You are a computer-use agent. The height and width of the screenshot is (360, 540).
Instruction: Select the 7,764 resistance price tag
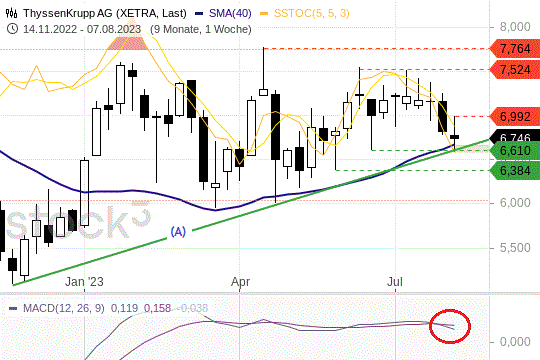(x=515, y=49)
